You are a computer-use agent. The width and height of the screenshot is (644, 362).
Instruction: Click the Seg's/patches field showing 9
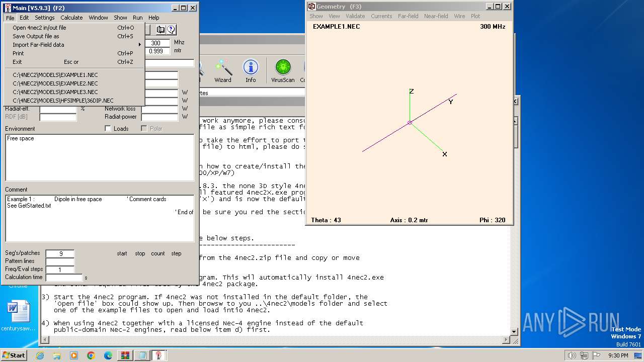click(60, 253)
